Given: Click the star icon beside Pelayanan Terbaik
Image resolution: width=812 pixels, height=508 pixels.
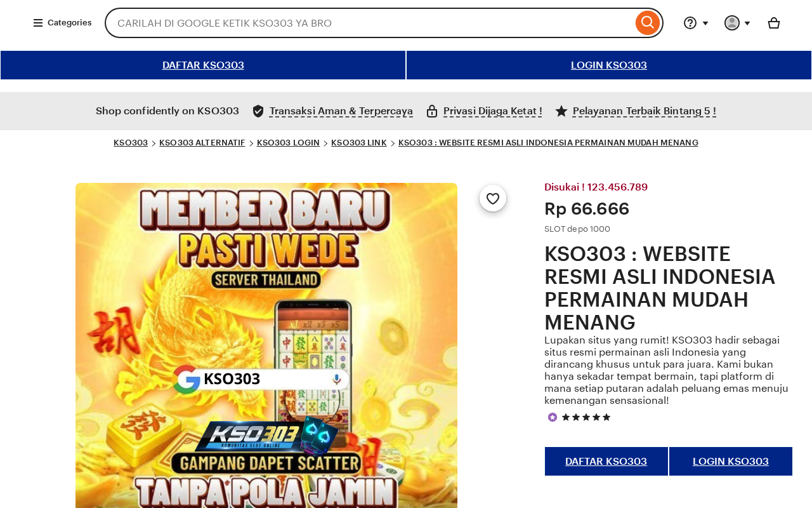Looking at the screenshot, I should [x=561, y=111].
